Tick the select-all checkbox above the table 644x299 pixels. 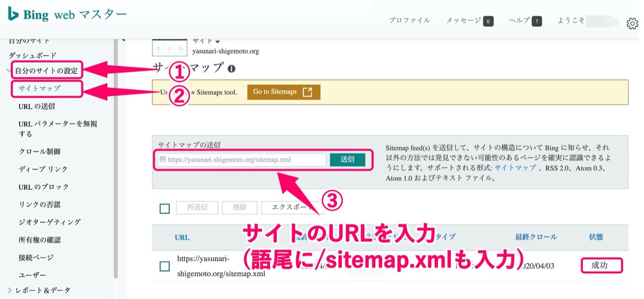coord(165,208)
